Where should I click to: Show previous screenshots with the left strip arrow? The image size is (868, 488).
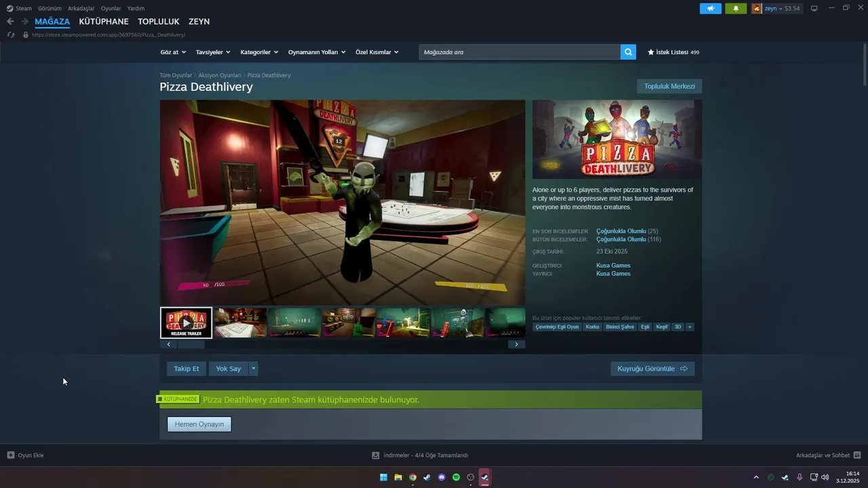point(168,344)
